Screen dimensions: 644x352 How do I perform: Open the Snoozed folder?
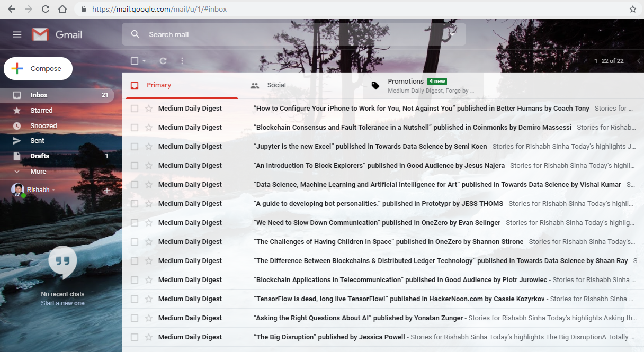pyautogui.click(x=44, y=125)
